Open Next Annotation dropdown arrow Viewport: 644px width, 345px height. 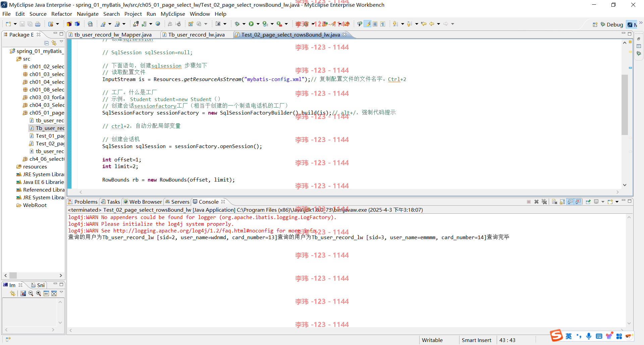[402, 24]
